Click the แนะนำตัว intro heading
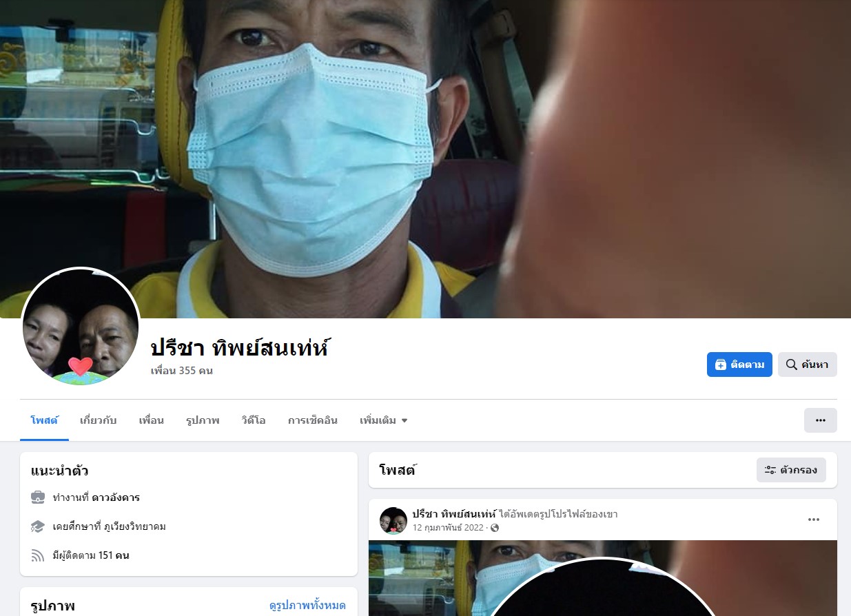This screenshot has height=616, width=851. coord(59,471)
